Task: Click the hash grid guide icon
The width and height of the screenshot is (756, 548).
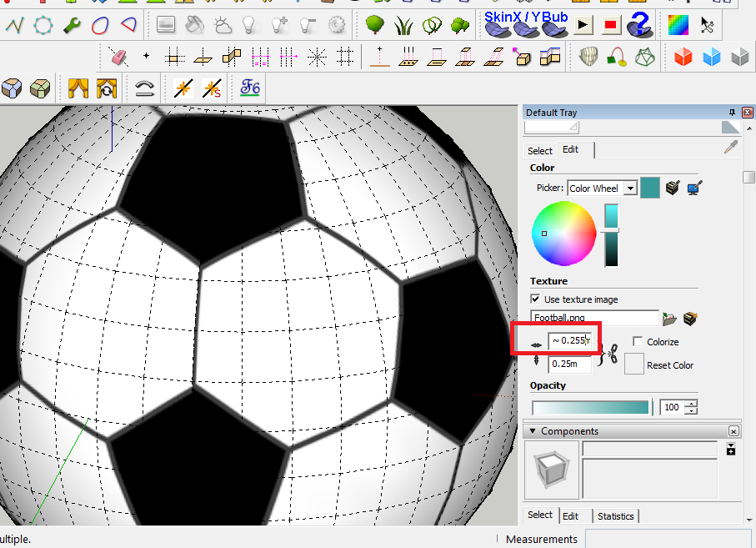Action: click(x=345, y=57)
